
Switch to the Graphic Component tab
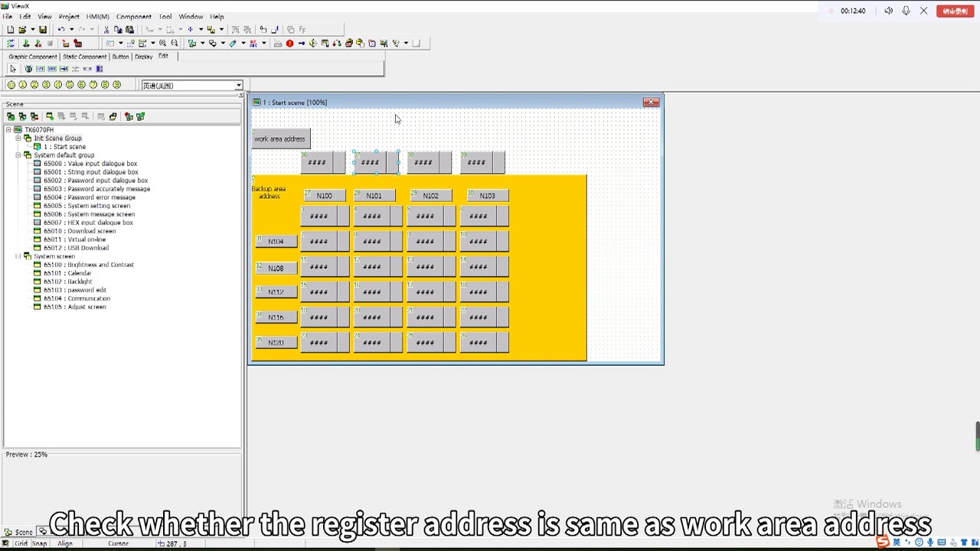pos(33,57)
